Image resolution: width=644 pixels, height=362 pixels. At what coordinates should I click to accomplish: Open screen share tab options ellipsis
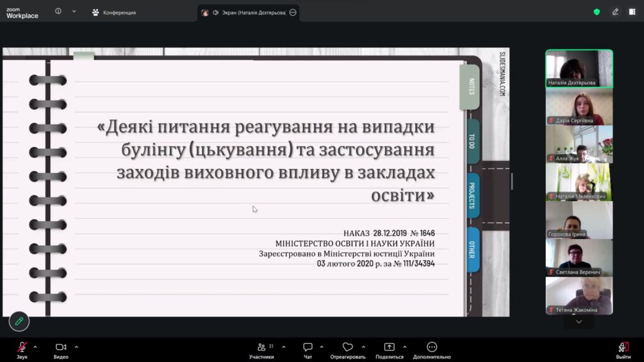click(293, 13)
